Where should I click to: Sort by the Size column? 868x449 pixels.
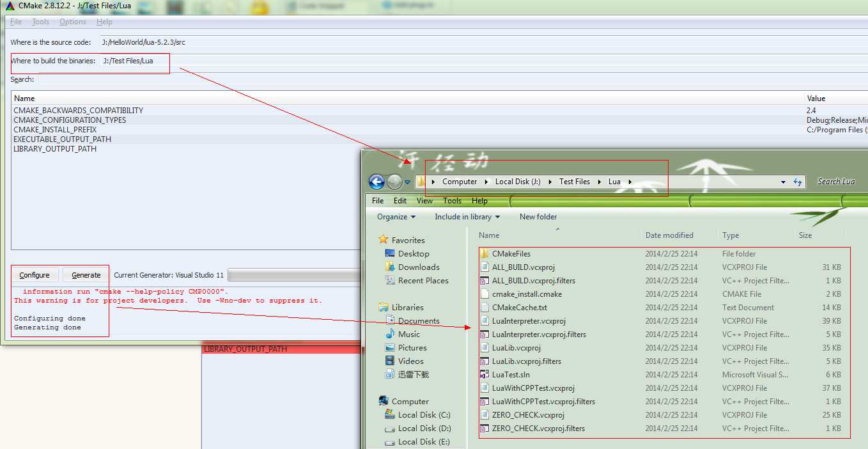[805, 235]
